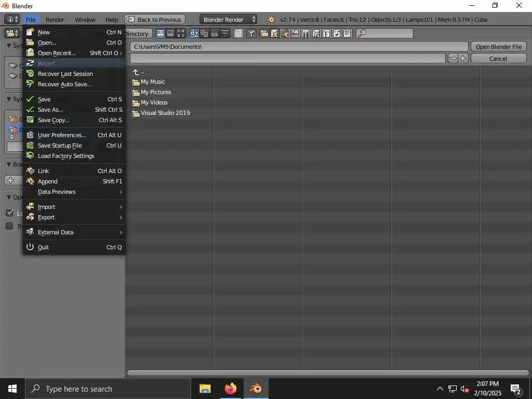Click the directory path field
The image size is (532, 399).
click(x=299, y=46)
